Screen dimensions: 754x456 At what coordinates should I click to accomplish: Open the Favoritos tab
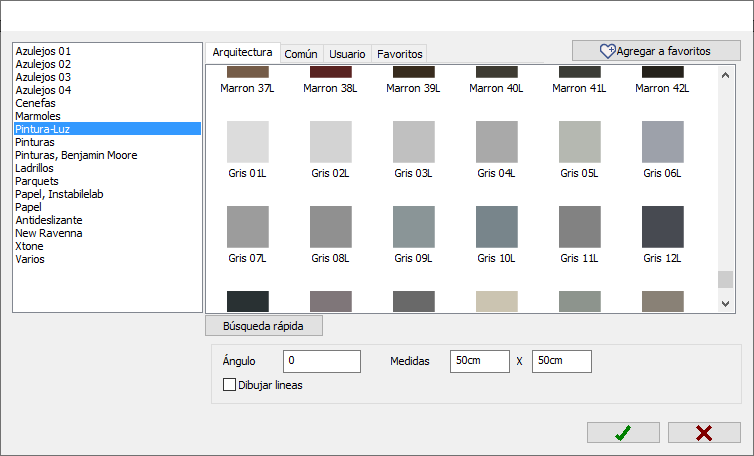[x=400, y=54]
